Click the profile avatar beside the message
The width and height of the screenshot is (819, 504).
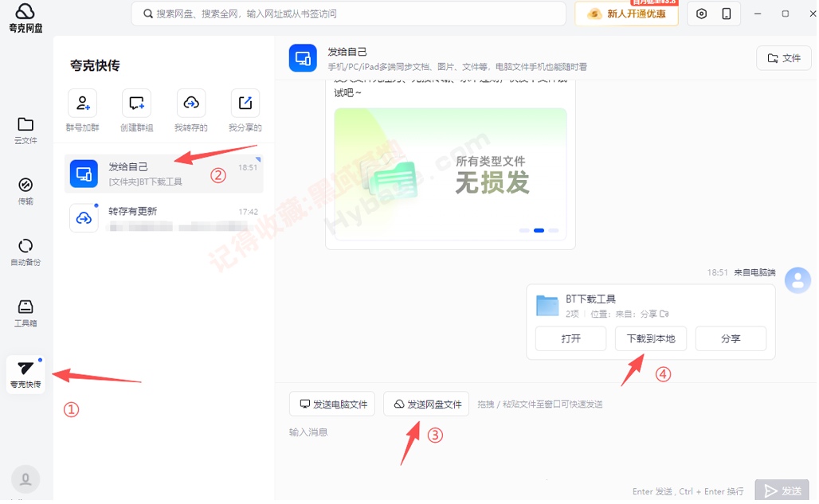coord(797,280)
